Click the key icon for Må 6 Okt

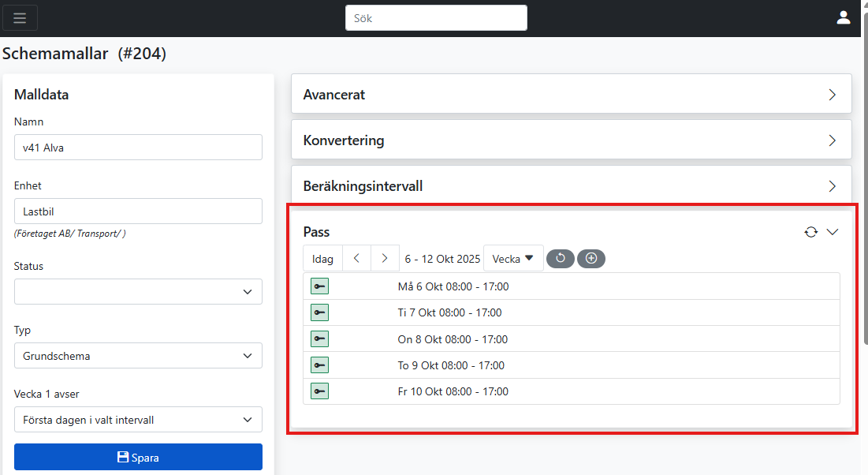[319, 286]
